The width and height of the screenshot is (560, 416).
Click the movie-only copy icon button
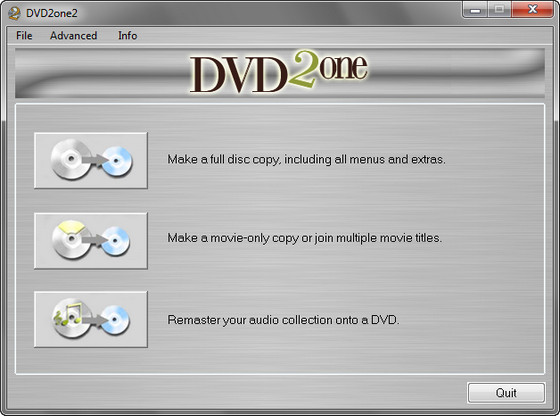coord(91,241)
